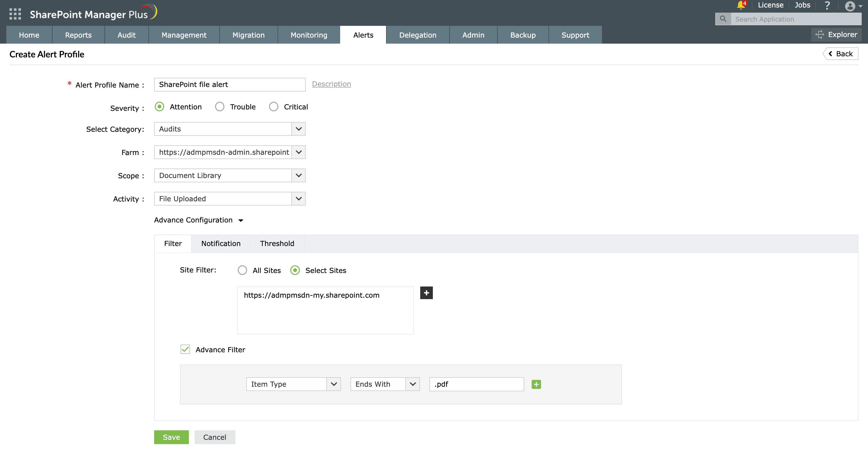Save the alert profile
868x453 pixels.
171,437
